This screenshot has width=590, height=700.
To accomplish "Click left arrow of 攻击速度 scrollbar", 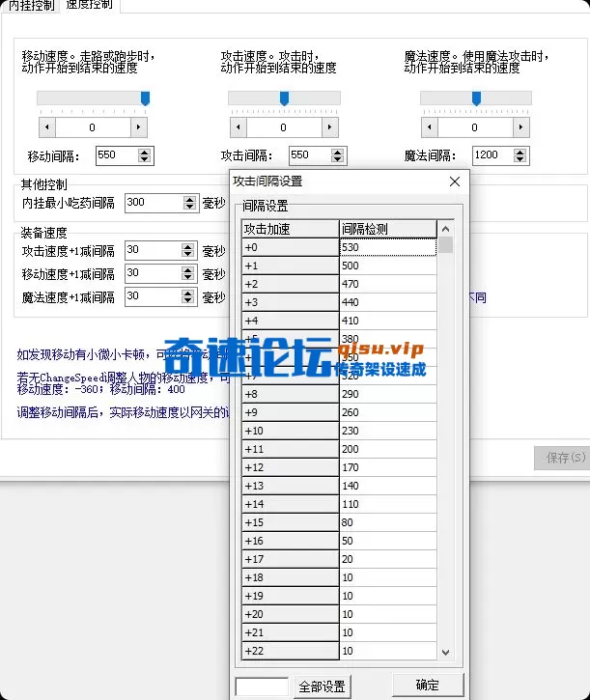I will 239,127.
